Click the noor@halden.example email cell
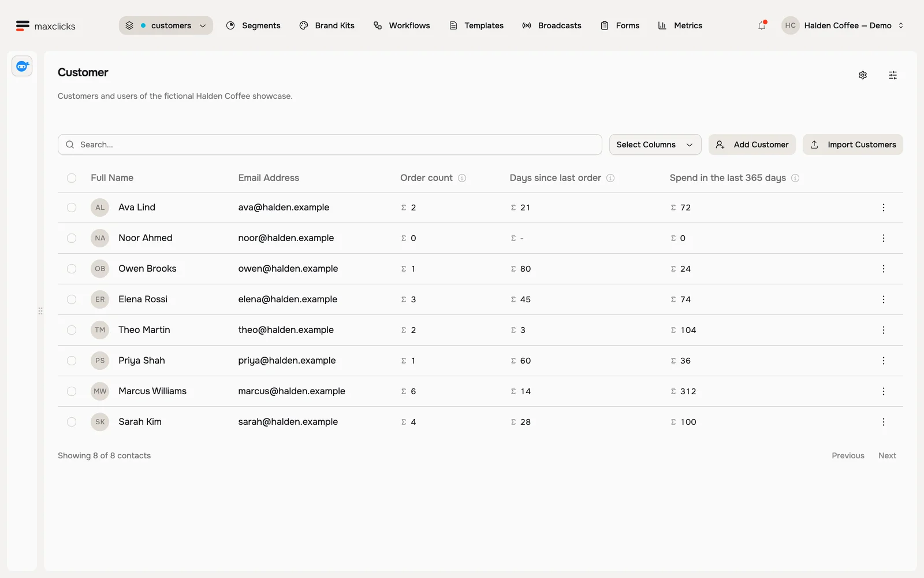Screen dimensions: 924x578 click(286, 238)
